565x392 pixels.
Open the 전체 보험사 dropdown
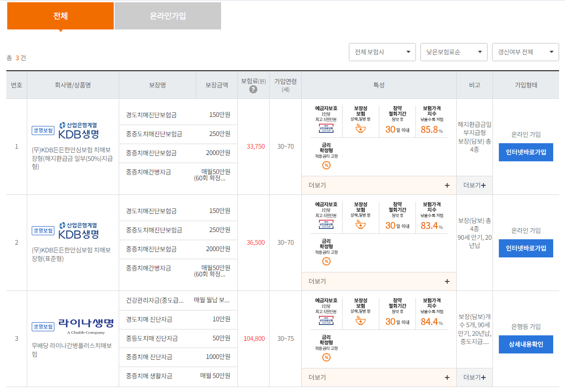[382, 52]
